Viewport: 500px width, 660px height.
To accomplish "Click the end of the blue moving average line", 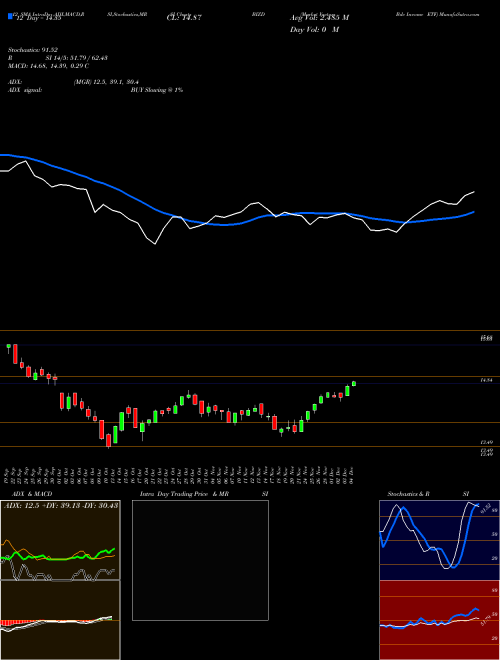I will click(x=474, y=212).
